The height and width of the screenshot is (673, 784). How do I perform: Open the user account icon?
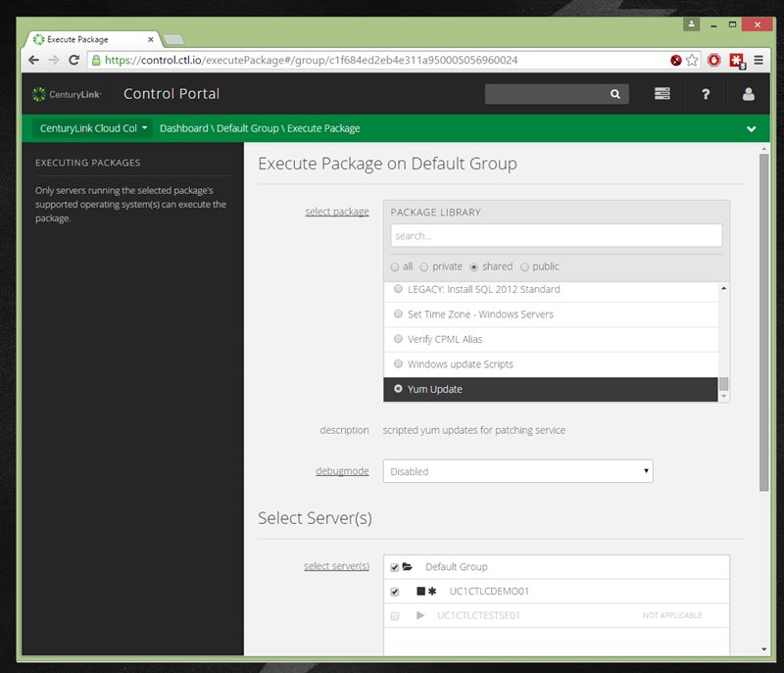pyautogui.click(x=748, y=94)
